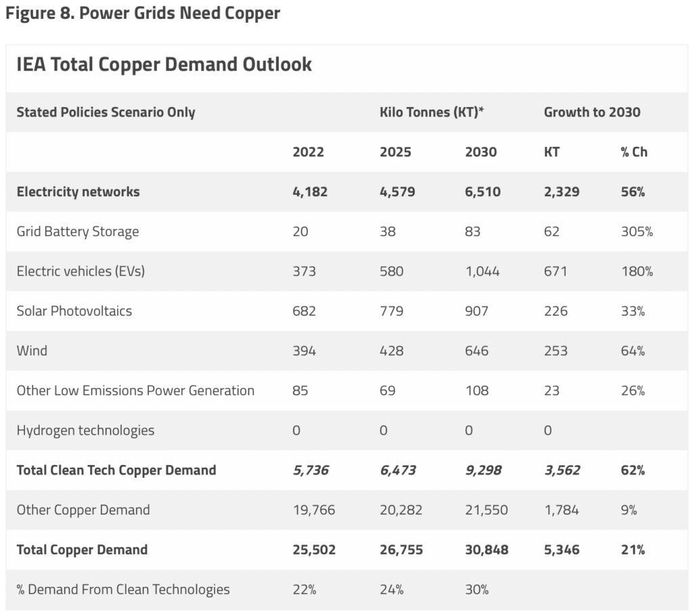Select the 'Kilo Tonnes (KT)*' column group header
The width and height of the screenshot is (693, 616).
click(432, 112)
